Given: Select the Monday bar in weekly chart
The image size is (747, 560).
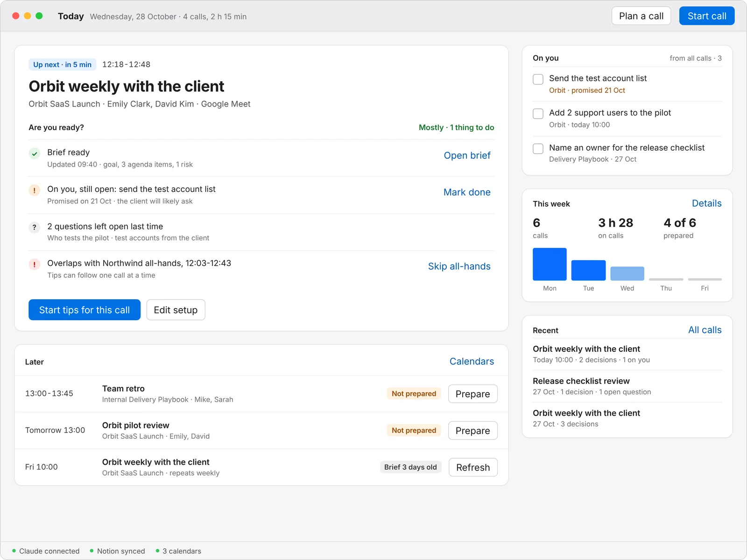Looking at the screenshot, I should pyautogui.click(x=550, y=264).
